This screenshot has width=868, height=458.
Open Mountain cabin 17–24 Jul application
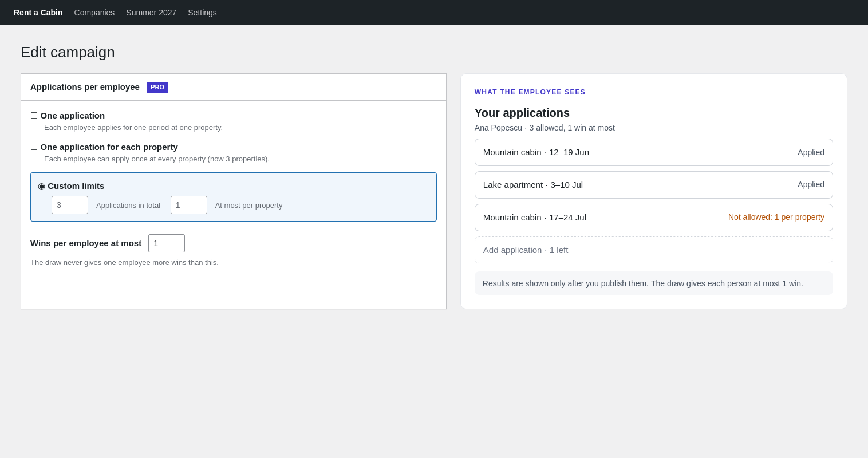(x=654, y=218)
